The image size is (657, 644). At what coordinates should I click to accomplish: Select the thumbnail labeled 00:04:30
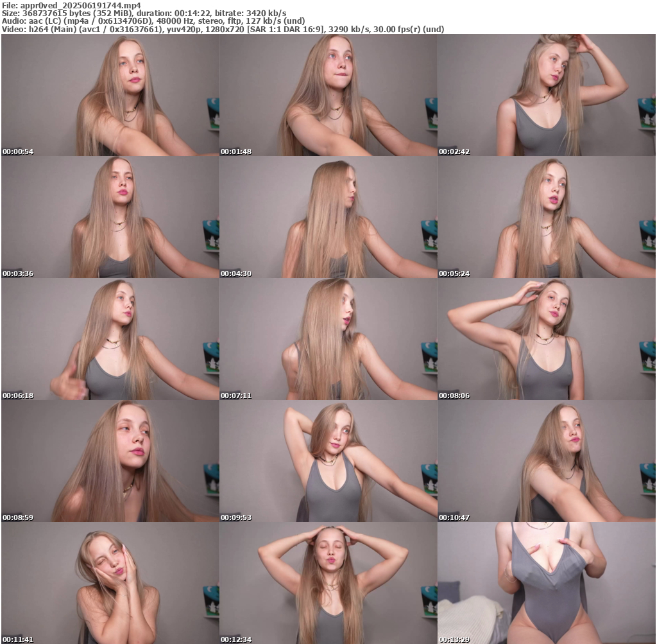pos(328,217)
